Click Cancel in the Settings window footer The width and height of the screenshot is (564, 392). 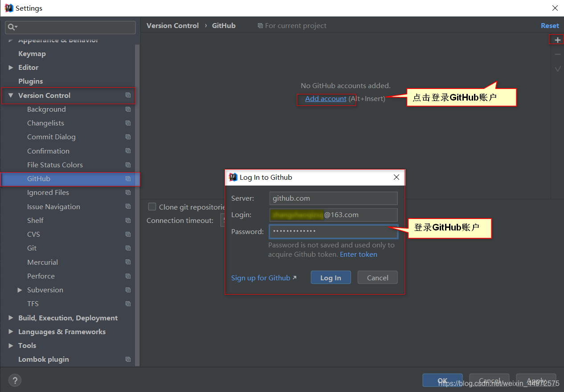click(489, 380)
